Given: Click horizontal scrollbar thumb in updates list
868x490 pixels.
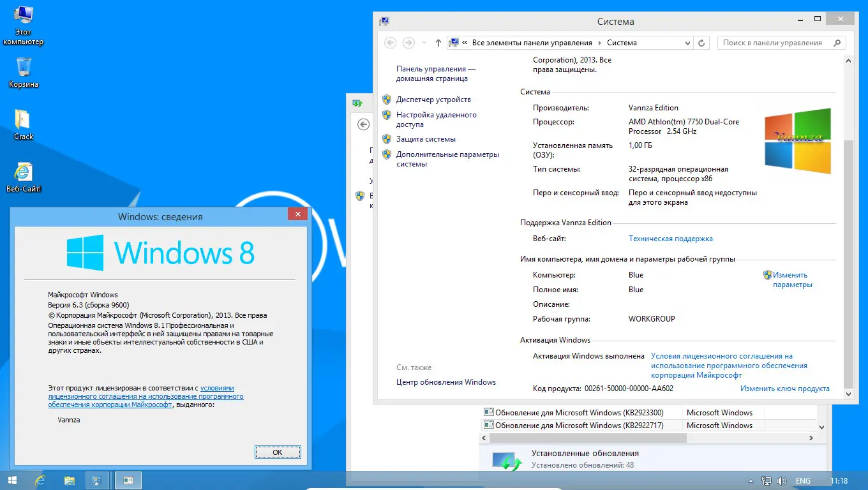Looking at the screenshot, I should coord(588,438).
